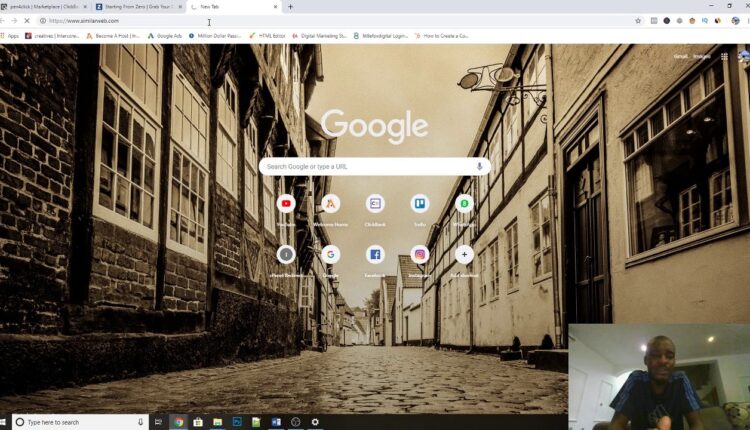Screen dimensions: 750x430
Task: Open Chrome from the Windows taskbar
Action: (x=177, y=422)
